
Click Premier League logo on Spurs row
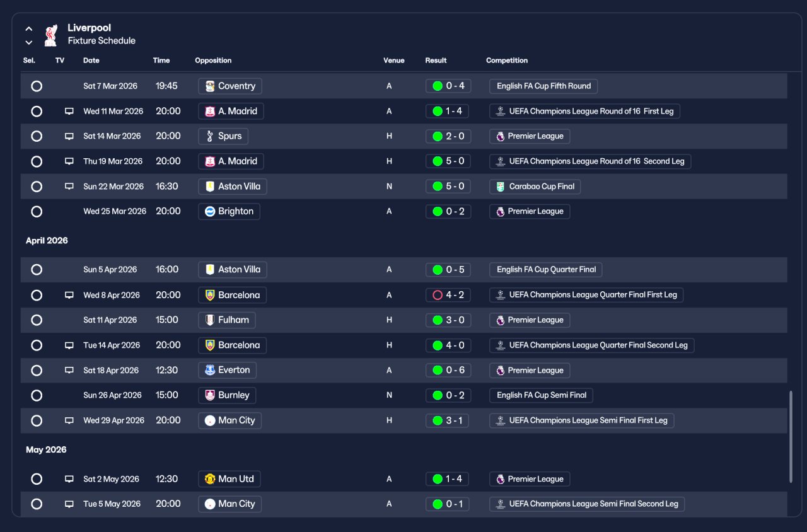(x=500, y=136)
